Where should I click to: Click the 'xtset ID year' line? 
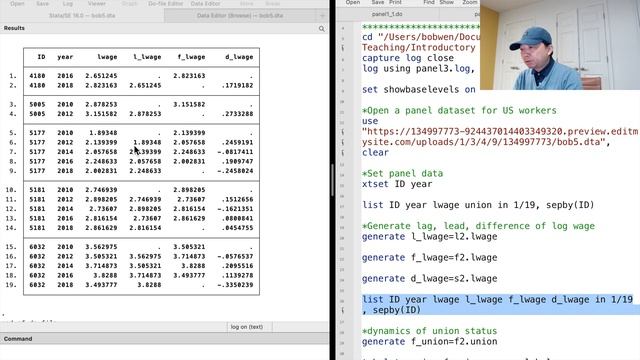397,184
